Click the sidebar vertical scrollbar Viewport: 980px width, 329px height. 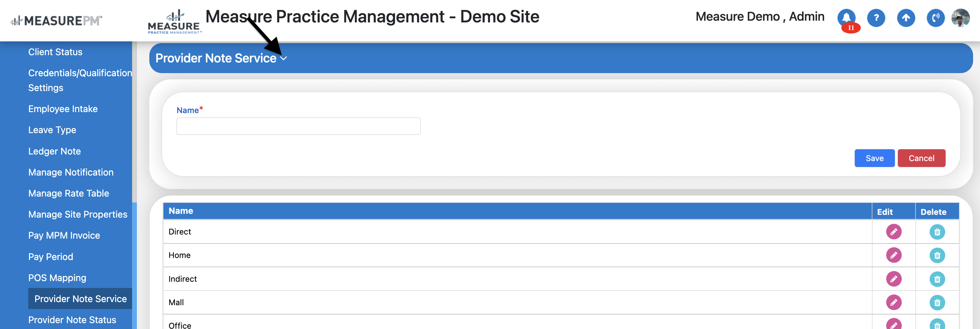134,265
